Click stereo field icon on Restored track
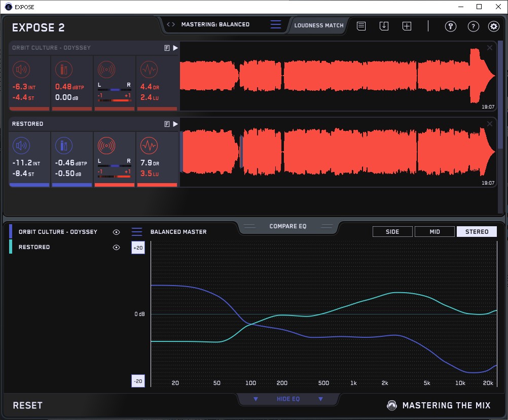This screenshot has height=420, width=508. 106,146
